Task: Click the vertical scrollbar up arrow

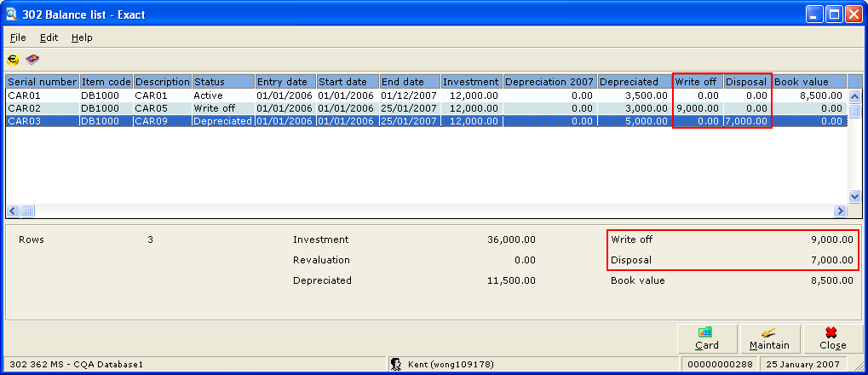Action: point(854,96)
